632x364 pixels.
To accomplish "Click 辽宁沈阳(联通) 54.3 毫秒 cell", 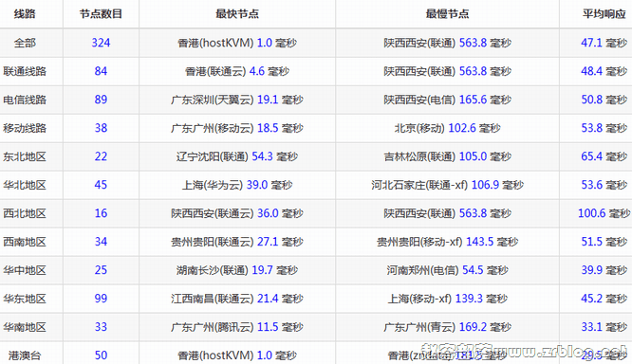I will coord(237,156).
